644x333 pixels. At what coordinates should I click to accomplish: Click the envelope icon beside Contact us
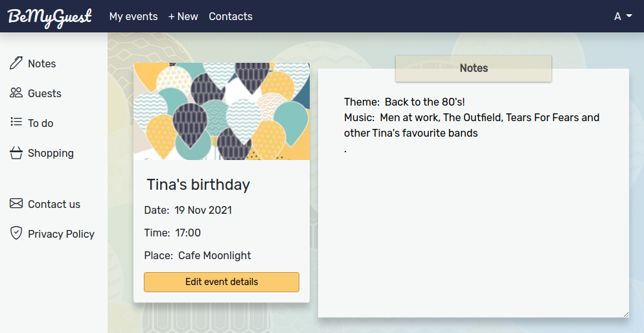[x=16, y=203]
